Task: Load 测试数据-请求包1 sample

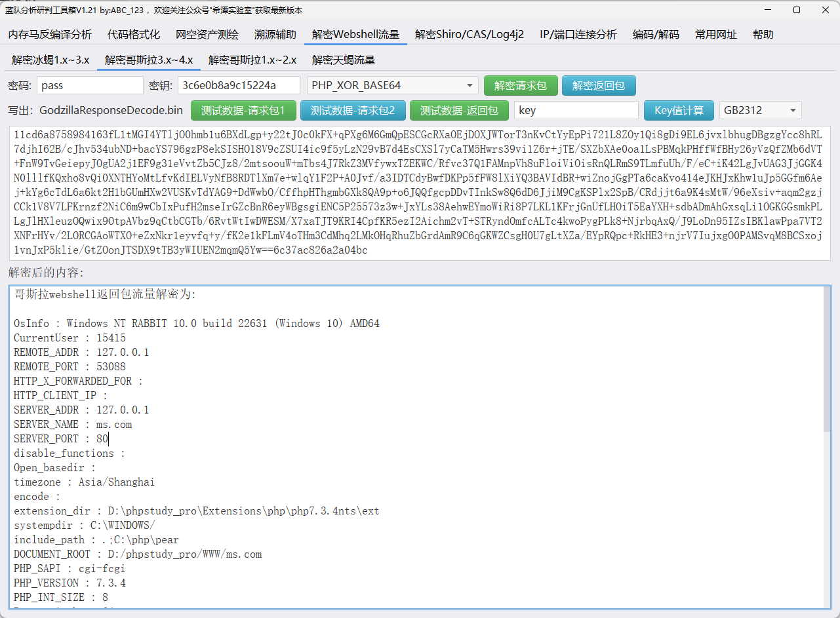Action: coord(243,111)
